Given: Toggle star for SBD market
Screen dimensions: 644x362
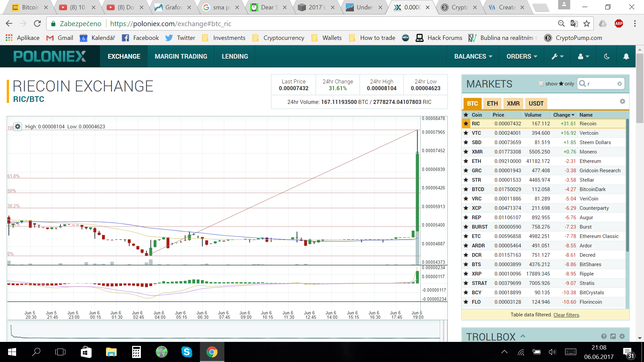Looking at the screenshot, I should [x=466, y=142].
